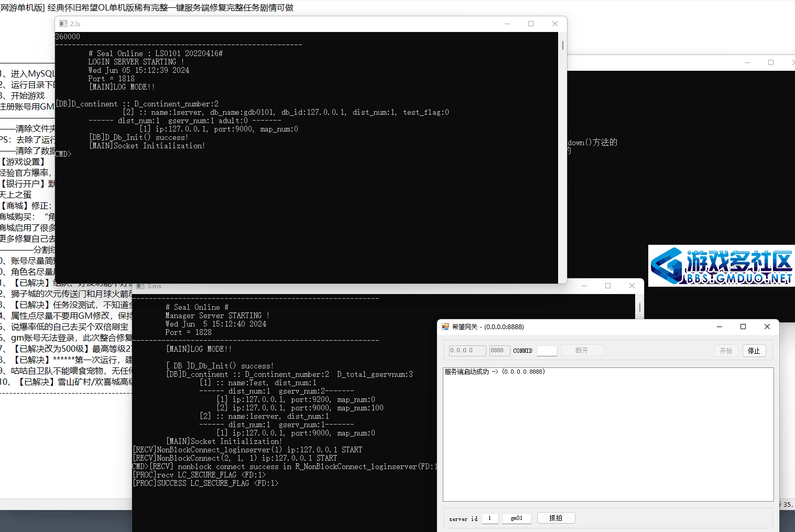795x532 pixels.
Task: Click the 天上之蛋 text on the page
Action: click(16, 195)
